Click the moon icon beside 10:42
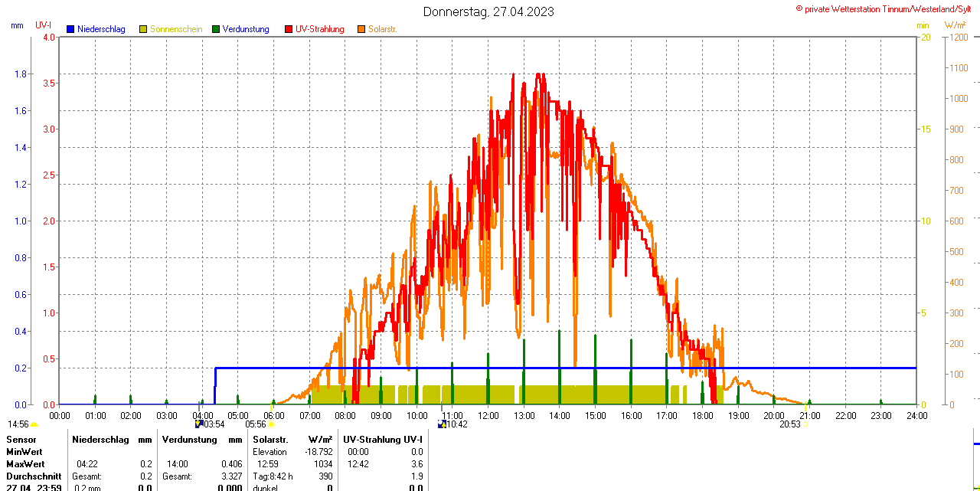This screenshot has height=491, width=980. (442, 424)
